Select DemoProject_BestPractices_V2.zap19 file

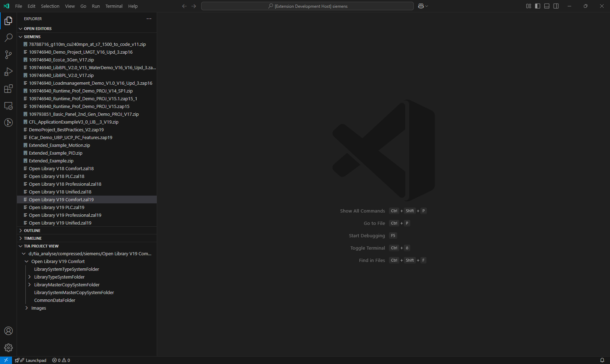pyautogui.click(x=87, y=130)
